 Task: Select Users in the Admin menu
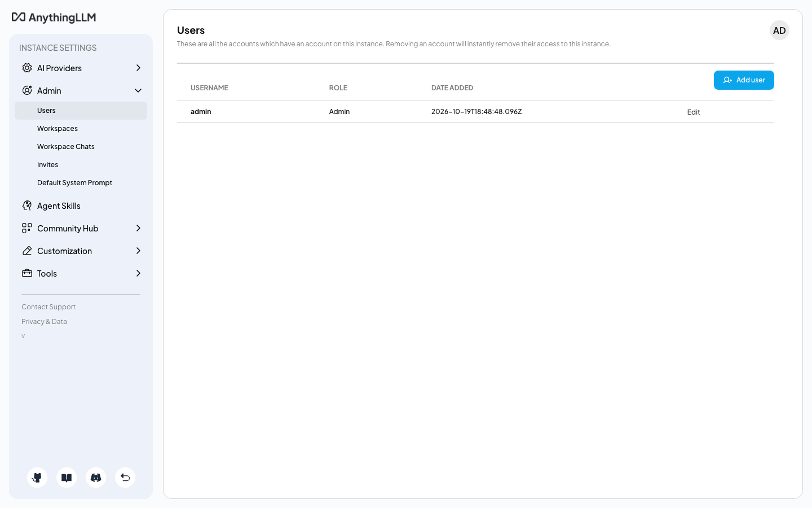pyautogui.click(x=81, y=111)
